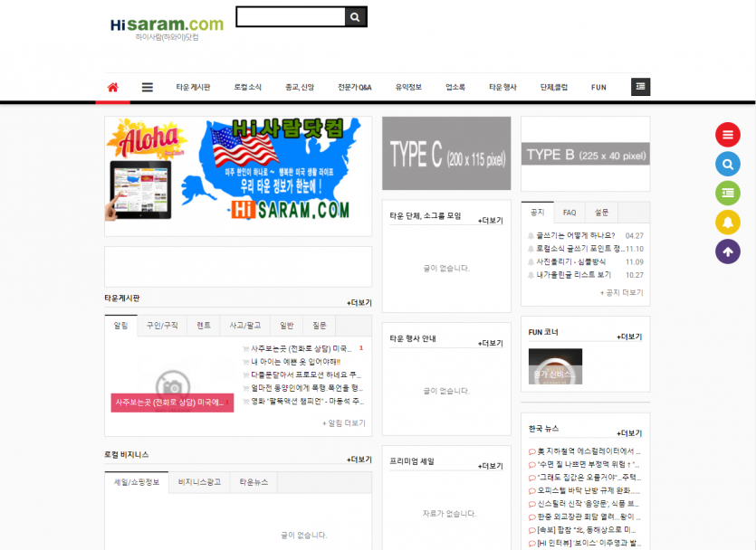This screenshot has height=550, width=756.
Task: Expand 더보기 beside FUN 코너
Action: (x=628, y=337)
